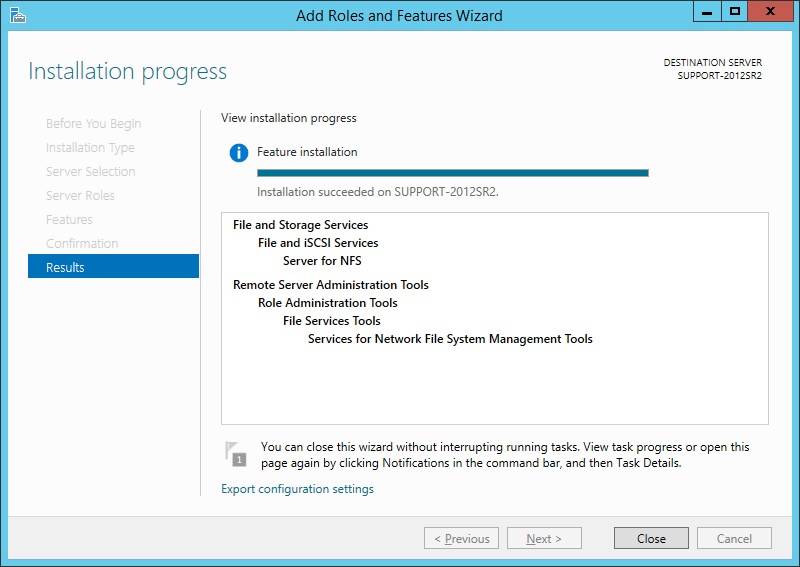Click the Cancel button

coord(734,538)
